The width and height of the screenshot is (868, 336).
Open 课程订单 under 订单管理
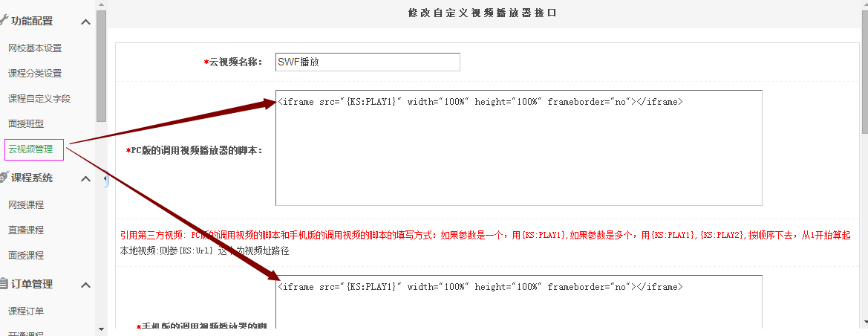(x=26, y=311)
